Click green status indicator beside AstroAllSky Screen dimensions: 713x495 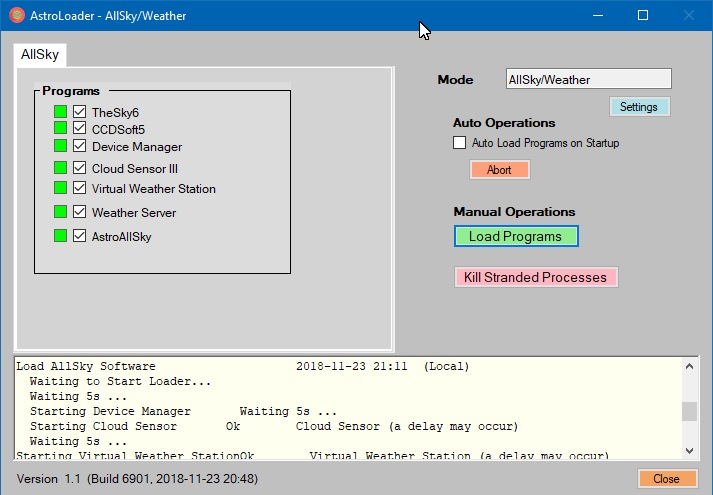(60, 235)
